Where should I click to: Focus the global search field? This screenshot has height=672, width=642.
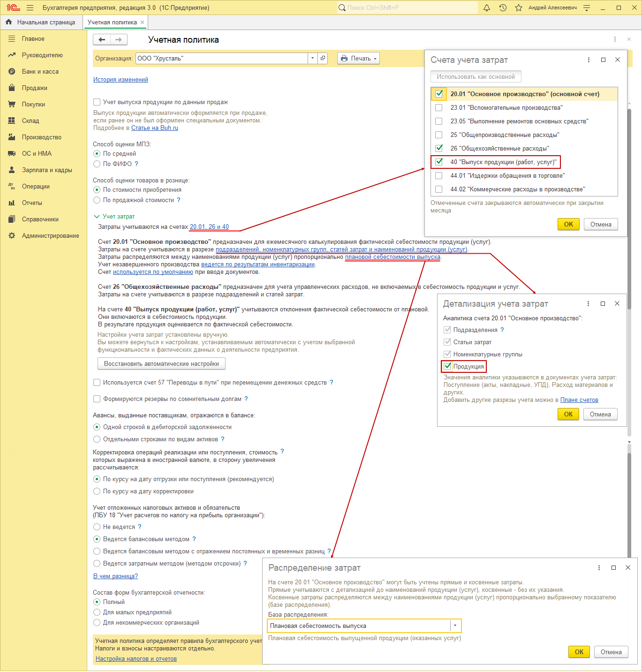coord(407,8)
